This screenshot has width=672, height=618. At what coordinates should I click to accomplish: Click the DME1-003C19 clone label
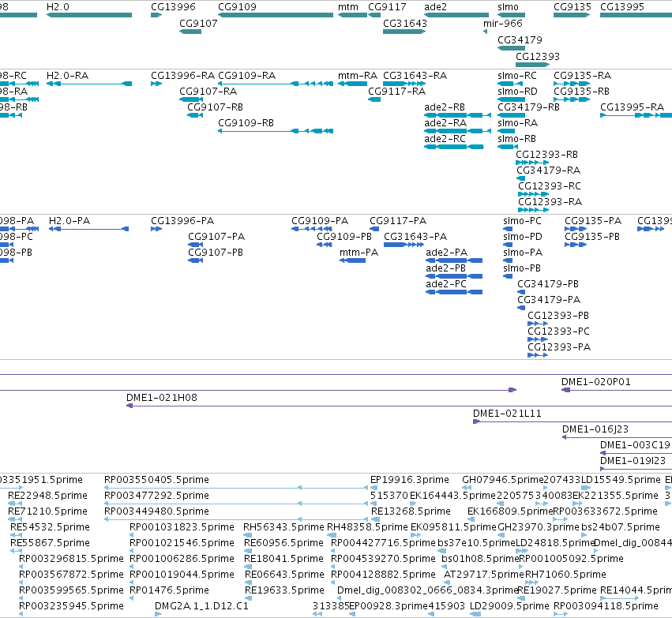point(635,445)
